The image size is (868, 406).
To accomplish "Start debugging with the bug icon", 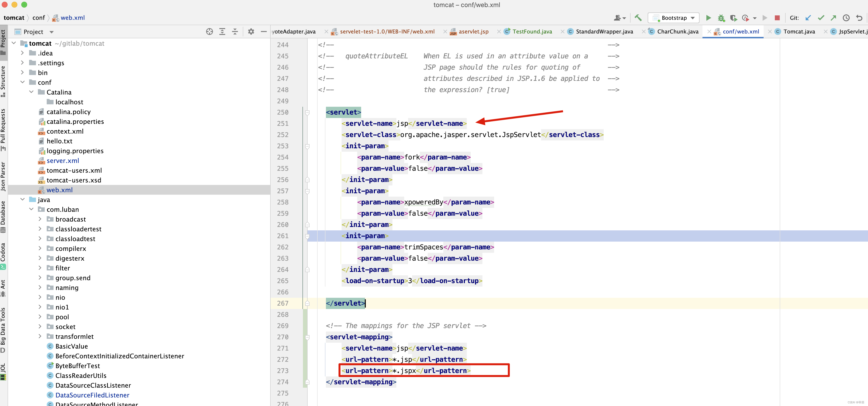I will point(721,18).
